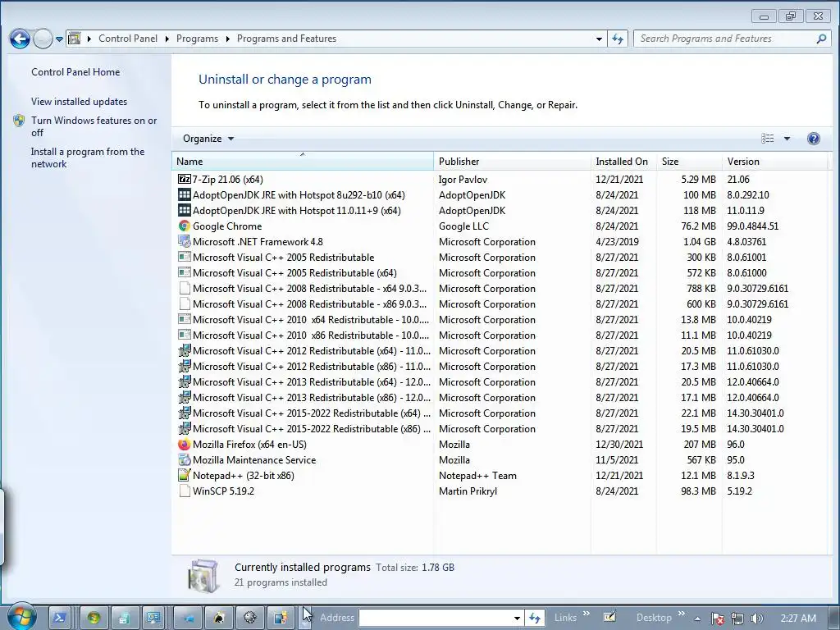Image resolution: width=840 pixels, height=630 pixels.
Task: Sort by the Name column header
Action: click(x=303, y=162)
